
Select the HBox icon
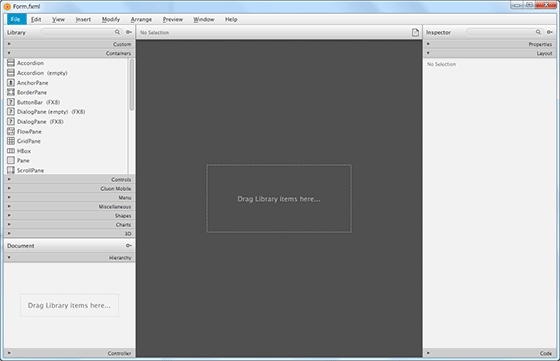[x=11, y=151]
